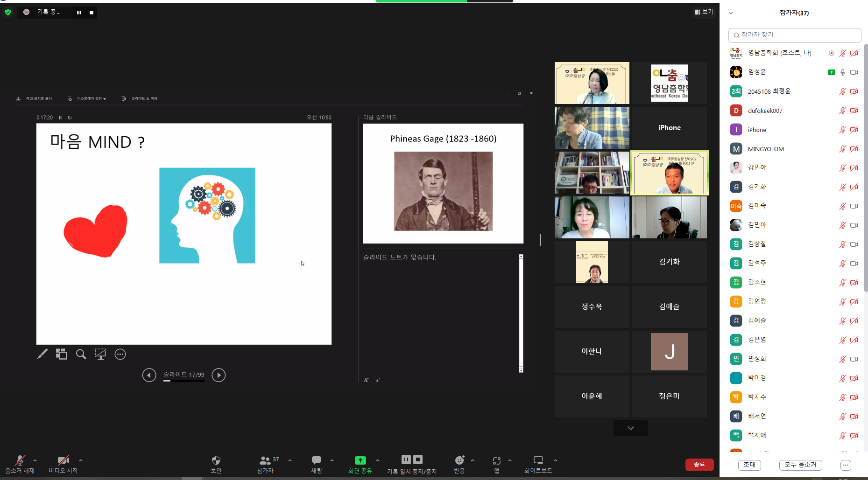Viewport: 868px width, 480px height.
Task: Open the presenter view more options icon
Action: coord(120,355)
